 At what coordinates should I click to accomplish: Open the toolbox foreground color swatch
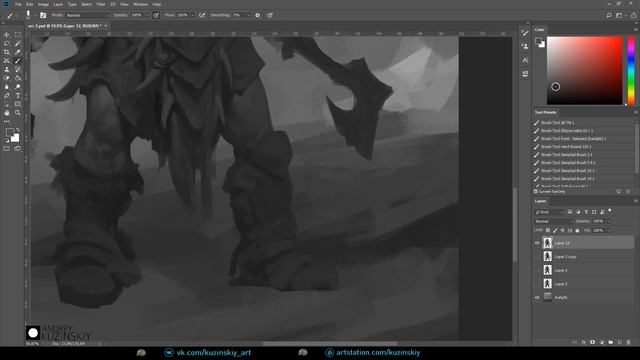coord(9,132)
